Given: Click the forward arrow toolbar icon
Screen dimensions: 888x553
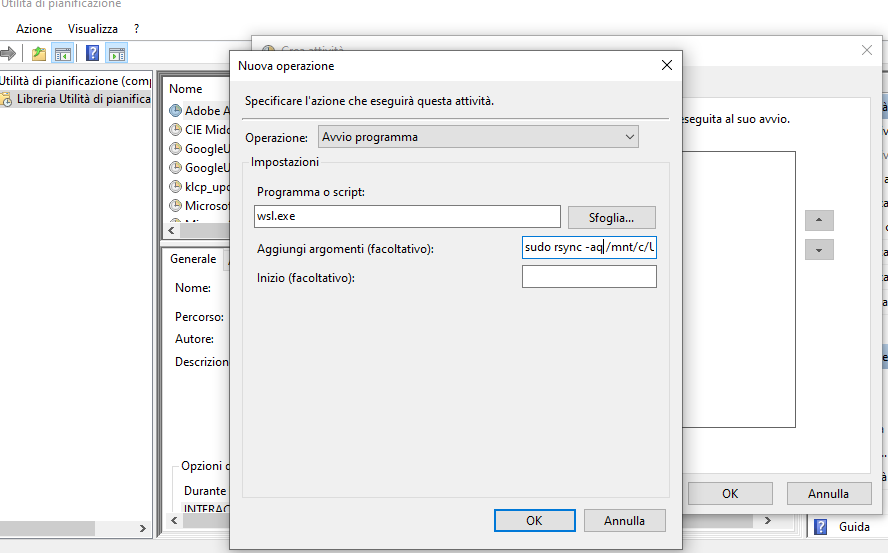Looking at the screenshot, I should pyautogui.click(x=8, y=54).
